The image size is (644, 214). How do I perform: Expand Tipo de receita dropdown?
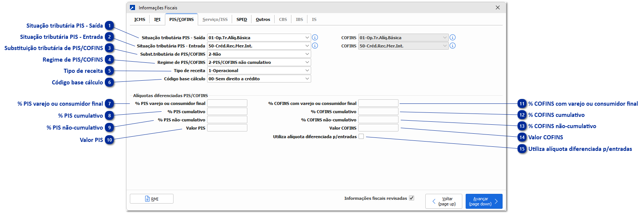pos(259,70)
